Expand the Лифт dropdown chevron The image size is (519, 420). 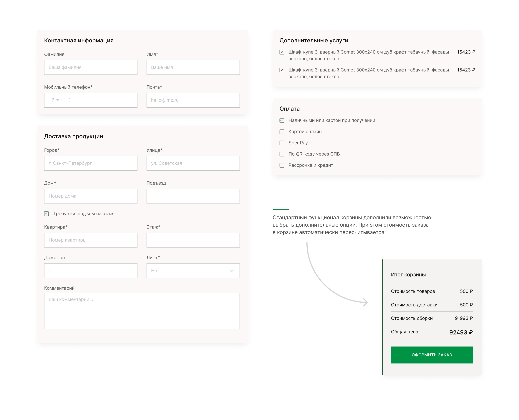pos(232,271)
